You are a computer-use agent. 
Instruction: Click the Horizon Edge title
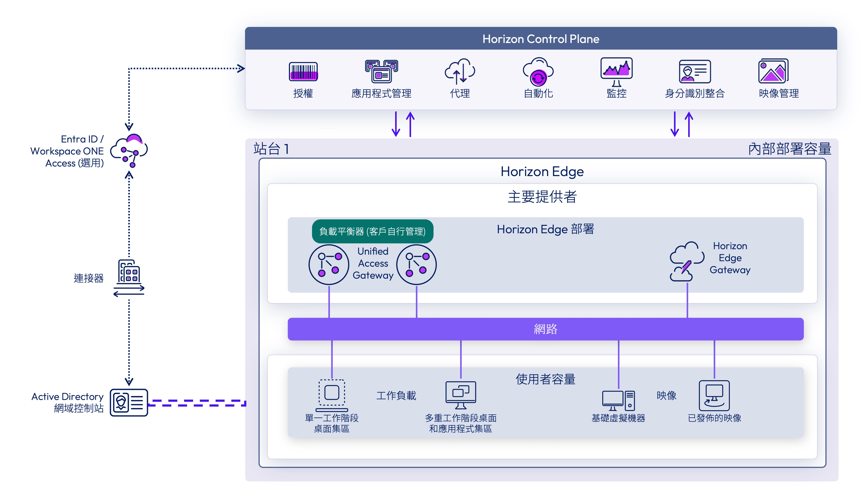pos(542,172)
